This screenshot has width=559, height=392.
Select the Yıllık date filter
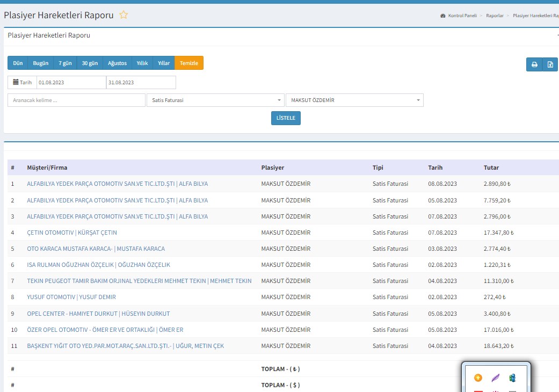142,63
